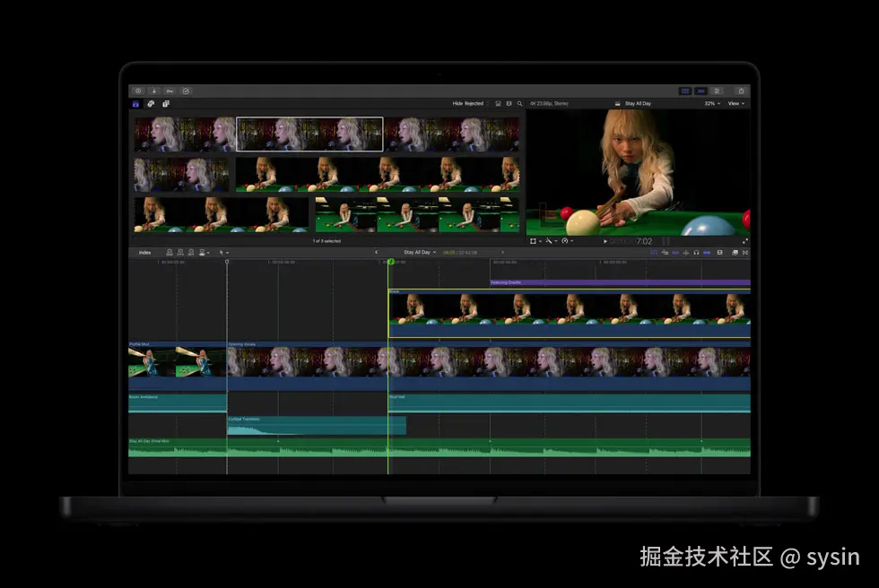The width and height of the screenshot is (879, 588).
Task: Open the Effects browser in the timeline toolbar
Action: coord(735,252)
